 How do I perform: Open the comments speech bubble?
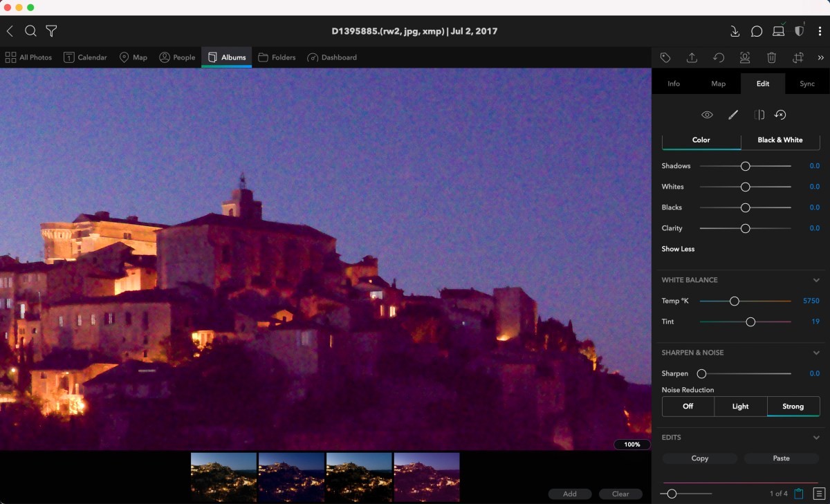(757, 31)
